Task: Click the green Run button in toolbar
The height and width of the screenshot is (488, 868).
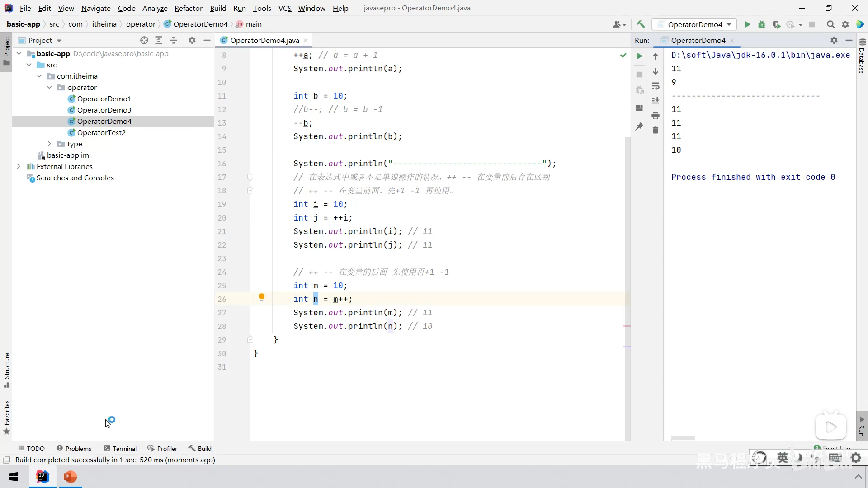Action: click(747, 24)
